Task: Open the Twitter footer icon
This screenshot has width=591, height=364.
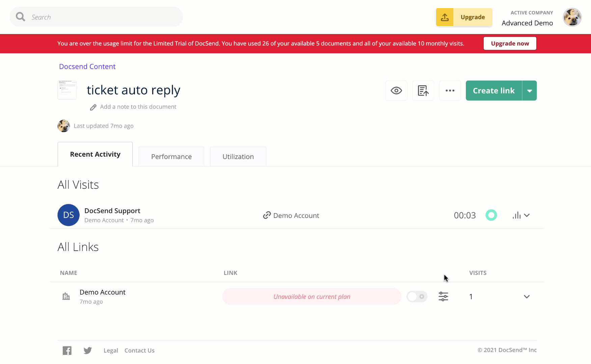Action: tap(88, 351)
